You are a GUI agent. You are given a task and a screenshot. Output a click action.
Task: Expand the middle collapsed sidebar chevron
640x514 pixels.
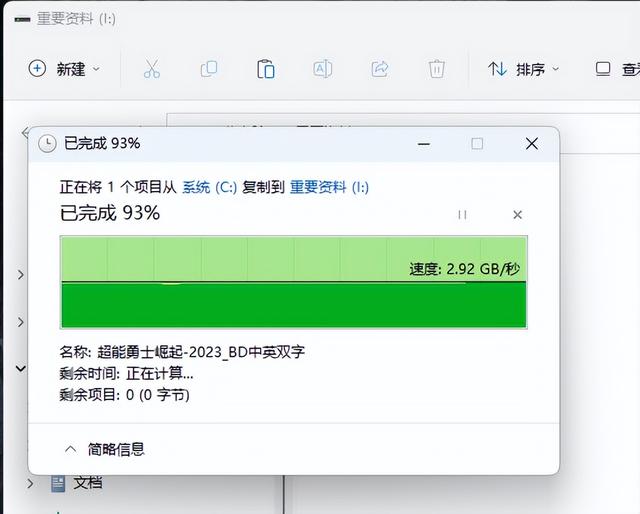[x=20, y=322]
